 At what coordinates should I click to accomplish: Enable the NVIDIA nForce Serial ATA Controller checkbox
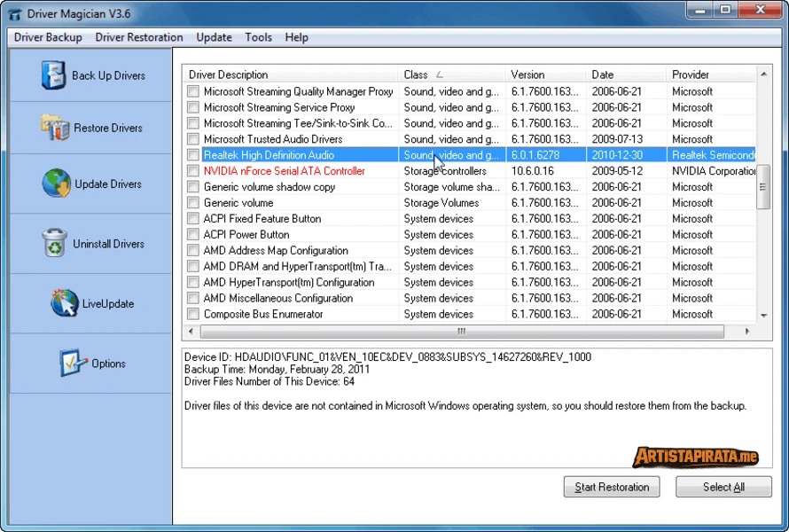[192, 171]
